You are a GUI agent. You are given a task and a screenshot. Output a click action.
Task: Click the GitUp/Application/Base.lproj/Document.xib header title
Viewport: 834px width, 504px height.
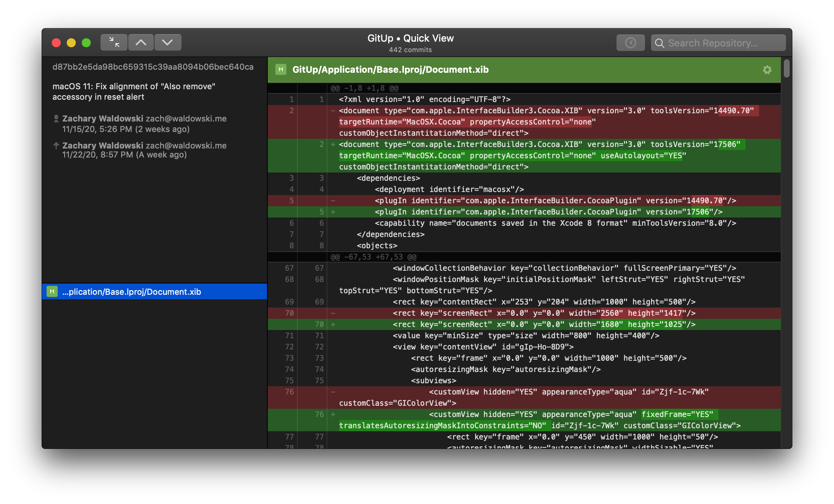[x=390, y=69]
